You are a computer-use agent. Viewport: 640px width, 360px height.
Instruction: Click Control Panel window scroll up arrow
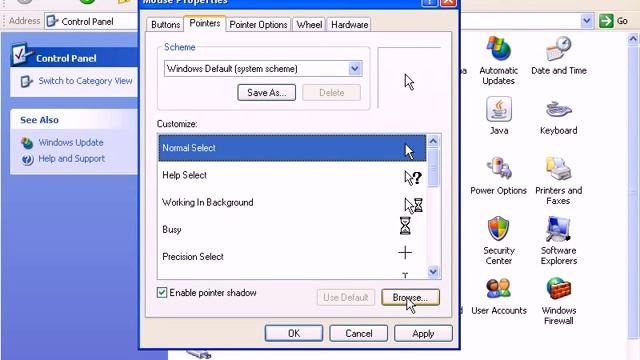coord(633,39)
